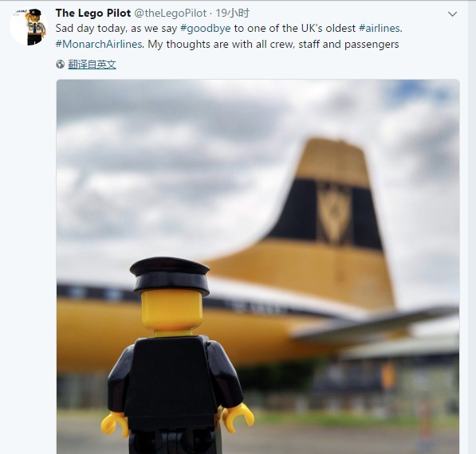Open the attached airplane photo

pos(258,266)
